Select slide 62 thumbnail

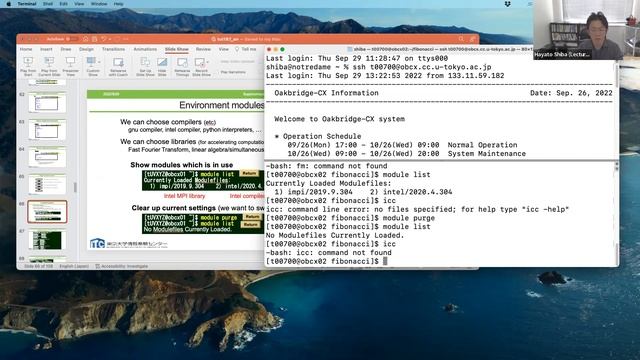(x=47, y=102)
